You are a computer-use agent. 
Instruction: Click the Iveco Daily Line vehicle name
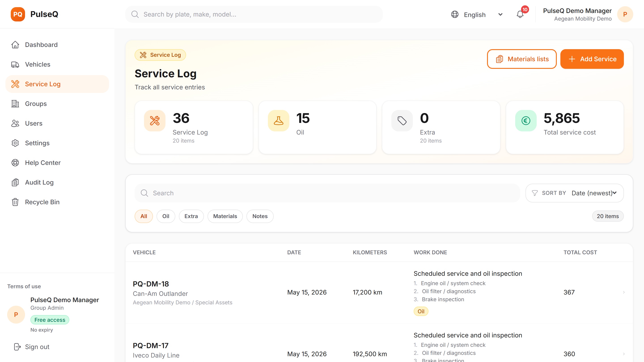coord(156,355)
